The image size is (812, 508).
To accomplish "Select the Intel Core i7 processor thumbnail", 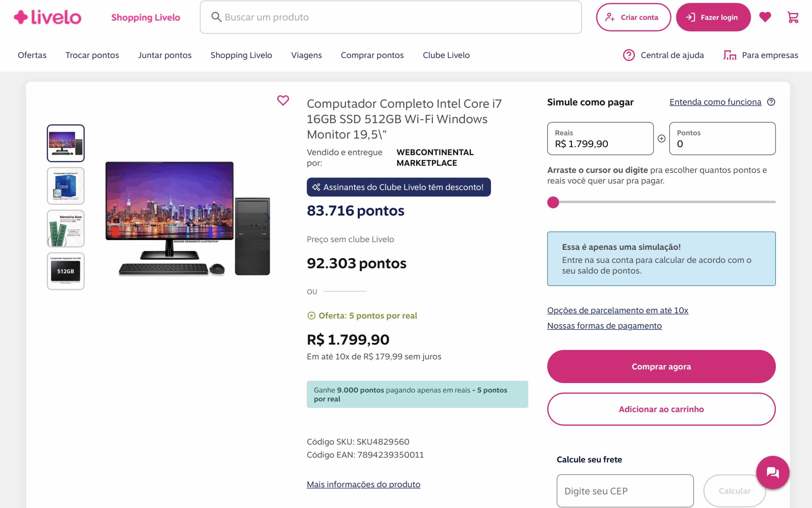I will point(66,186).
